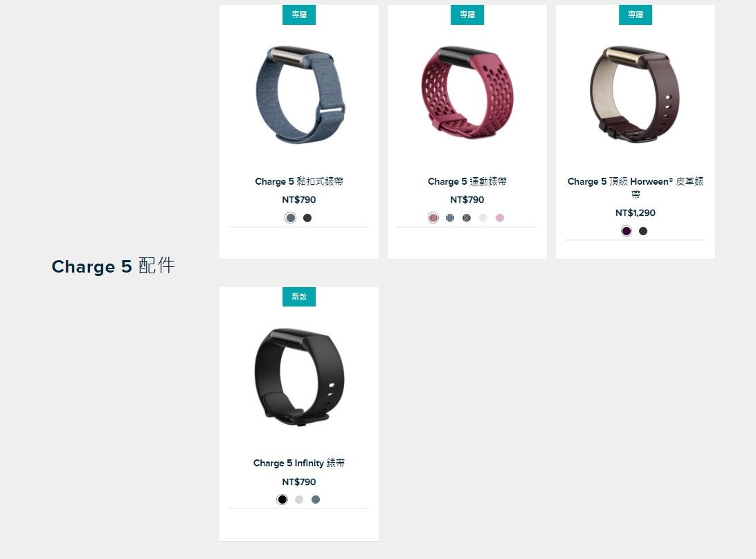Select black Infinity band color swatch

282,500
